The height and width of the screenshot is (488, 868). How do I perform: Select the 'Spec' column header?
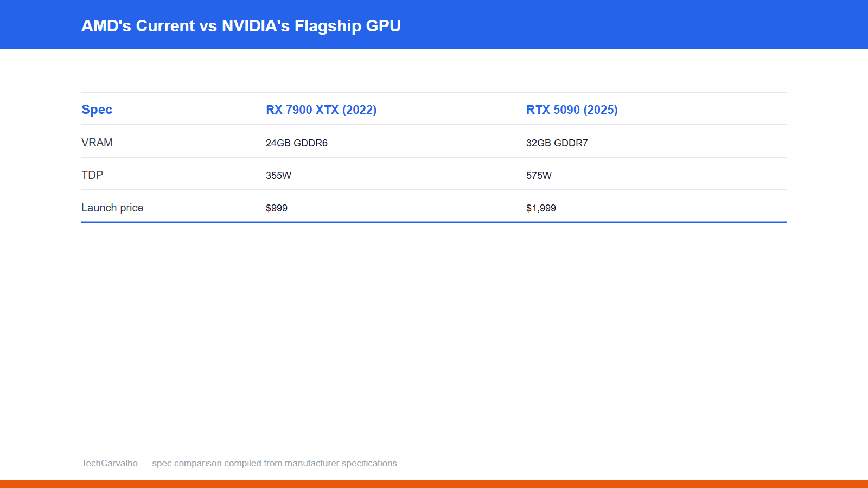point(97,110)
